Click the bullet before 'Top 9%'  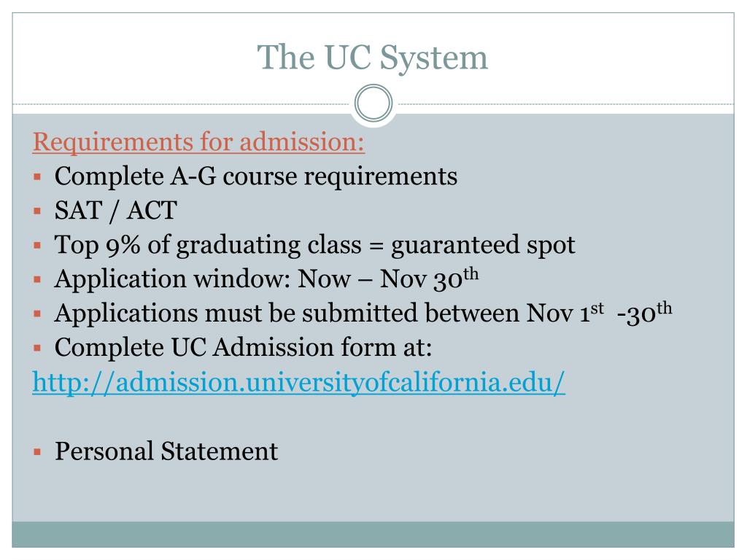tap(38, 245)
